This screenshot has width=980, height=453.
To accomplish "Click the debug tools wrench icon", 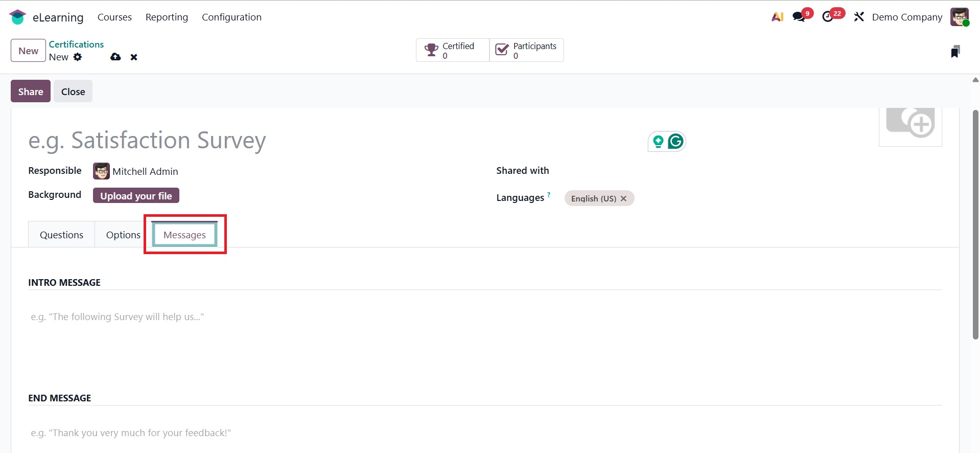I will click(859, 17).
